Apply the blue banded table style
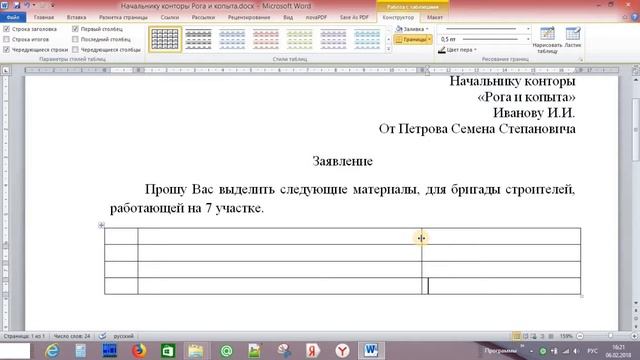 click(232, 40)
